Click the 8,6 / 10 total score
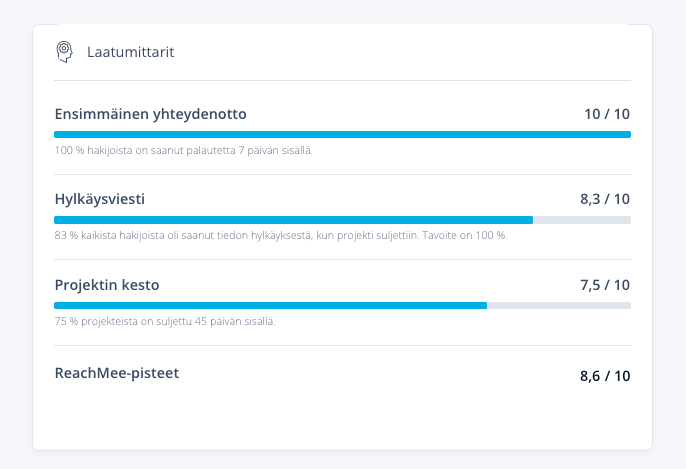Screen dimensions: 686x469 click(605, 376)
